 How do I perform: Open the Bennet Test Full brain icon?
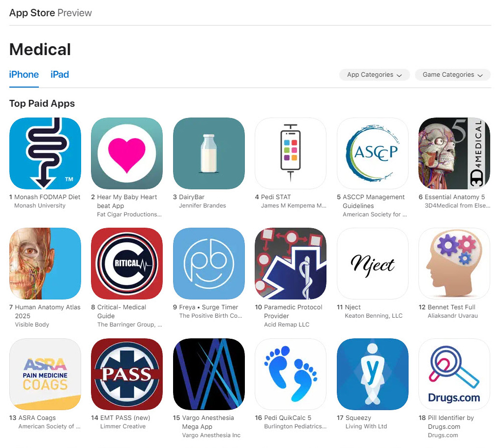coord(454,264)
